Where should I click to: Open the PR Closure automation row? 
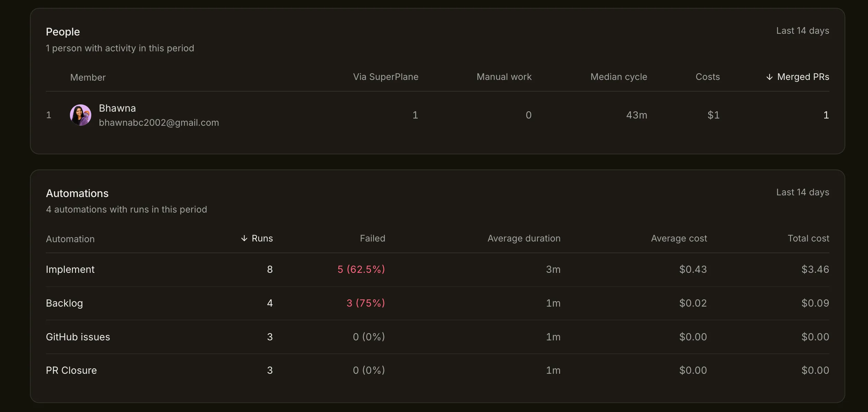pos(437,371)
